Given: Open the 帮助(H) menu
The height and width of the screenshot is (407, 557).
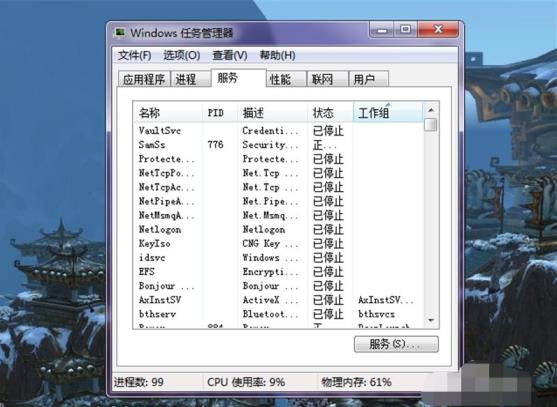Looking at the screenshot, I should click(277, 55).
